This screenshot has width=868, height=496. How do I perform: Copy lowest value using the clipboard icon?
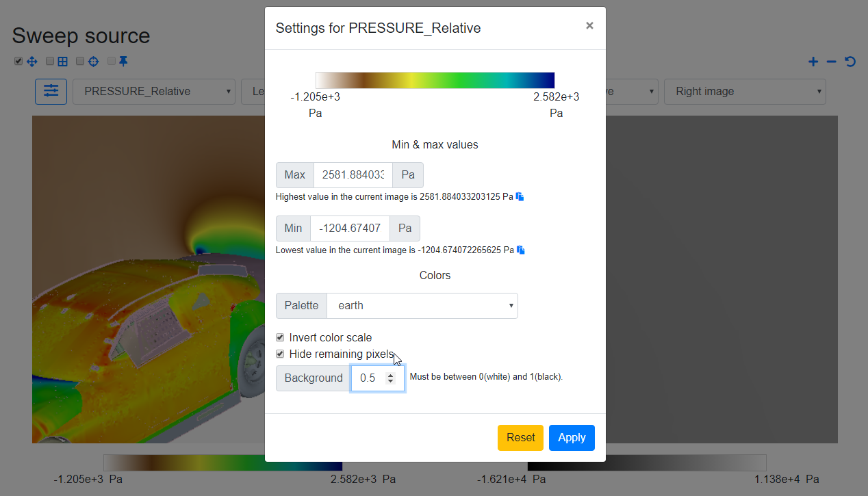[521, 250]
